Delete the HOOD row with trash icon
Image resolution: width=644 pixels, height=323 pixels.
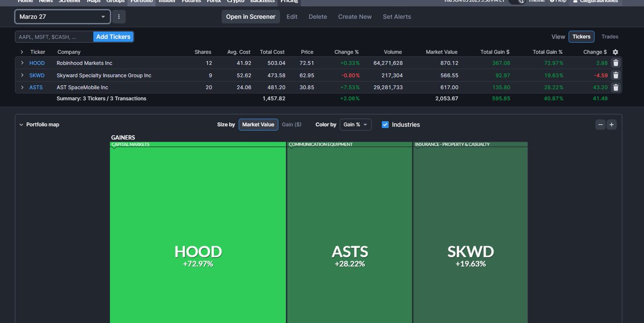(616, 63)
